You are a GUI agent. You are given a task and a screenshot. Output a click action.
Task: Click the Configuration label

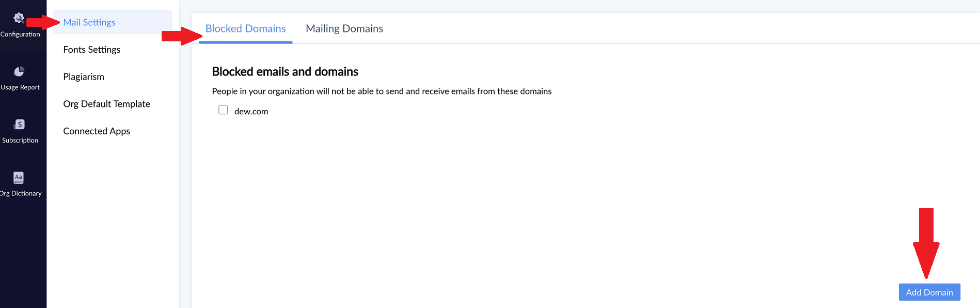tap(20, 34)
